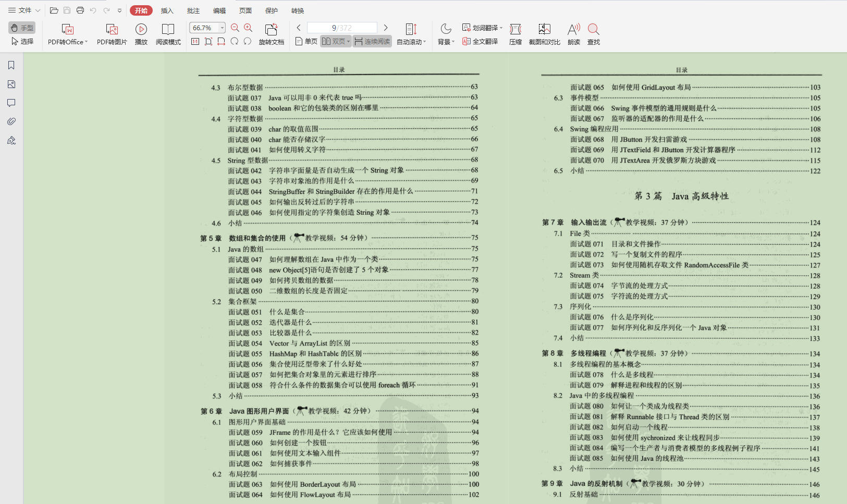
Task: Toggle 连续阅读 continuous reading
Action: [x=372, y=41]
